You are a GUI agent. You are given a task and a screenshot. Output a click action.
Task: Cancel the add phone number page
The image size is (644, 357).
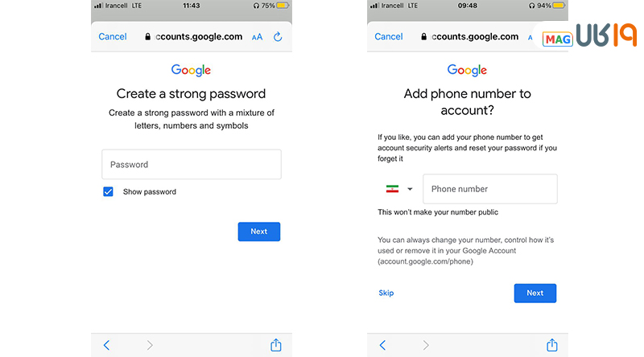[389, 37]
